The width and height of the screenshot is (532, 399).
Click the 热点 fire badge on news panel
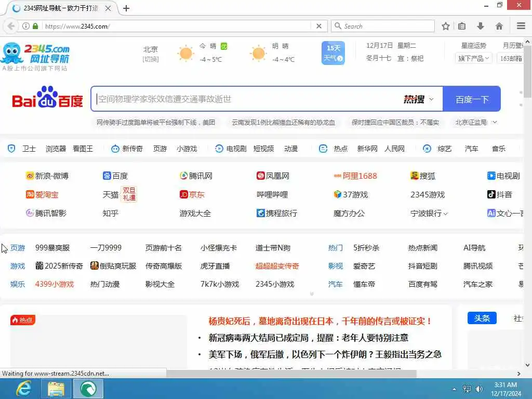click(x=23, y=320)
